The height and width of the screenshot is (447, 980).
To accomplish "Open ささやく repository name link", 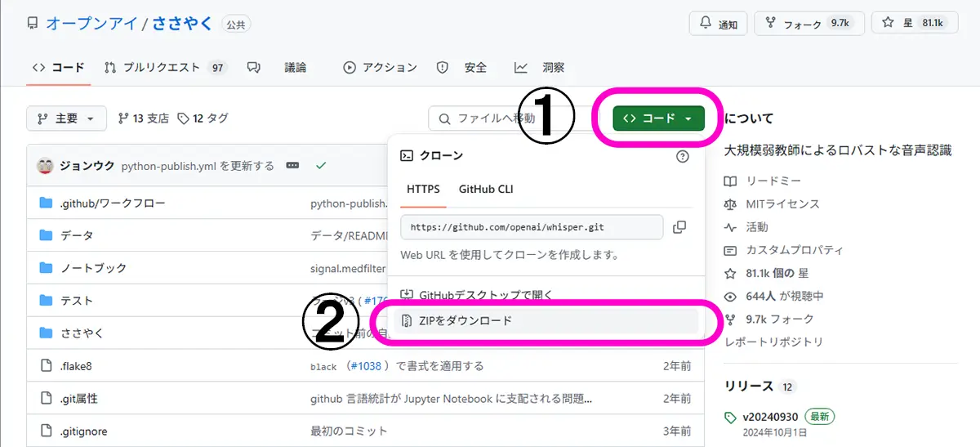I will pyautogui.click(x=182, y=24).
